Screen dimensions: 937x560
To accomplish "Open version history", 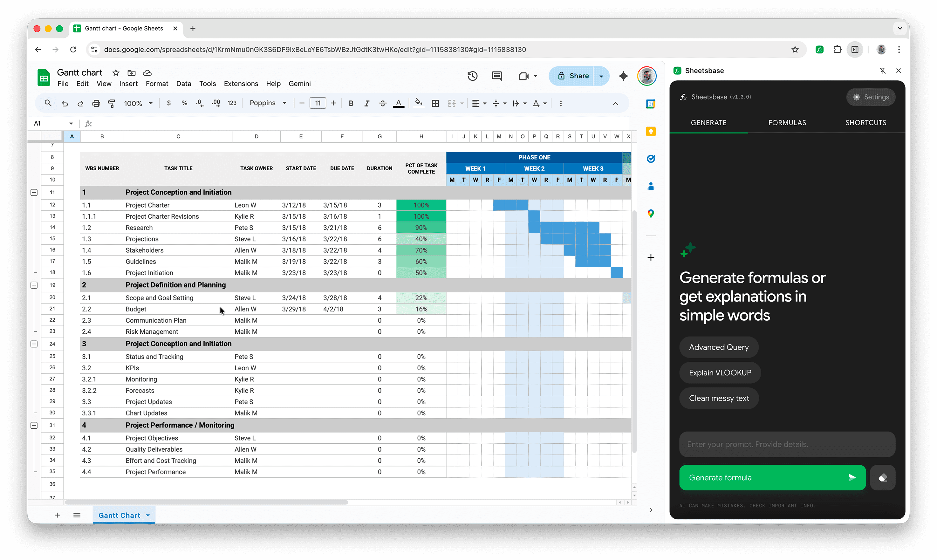I will click(472, 76).
